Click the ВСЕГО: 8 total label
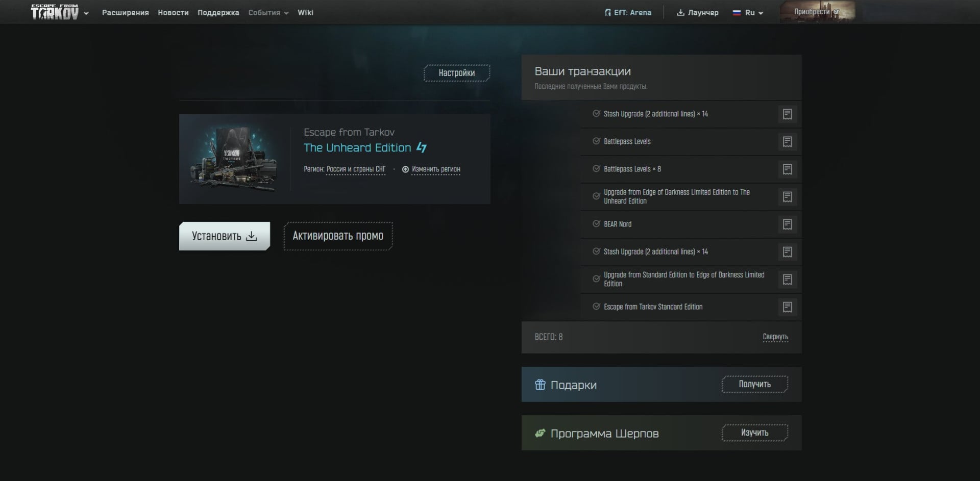 [549, 337]
